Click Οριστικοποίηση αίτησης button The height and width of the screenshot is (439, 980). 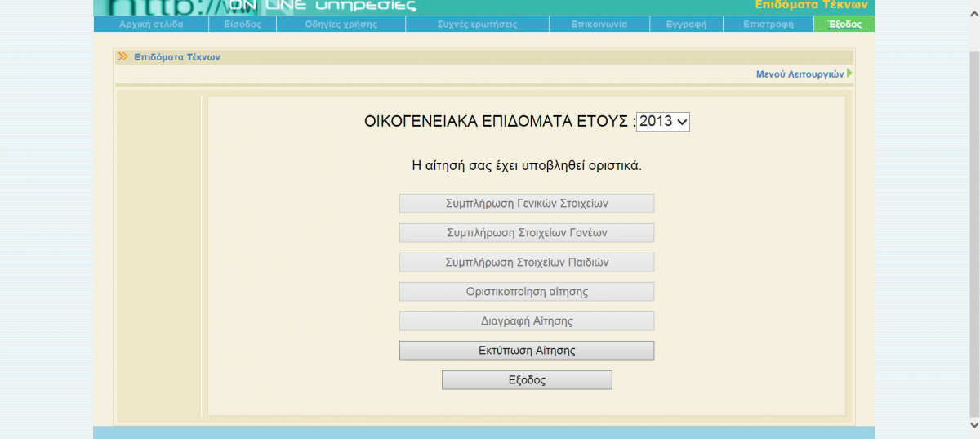coord(527,292)
